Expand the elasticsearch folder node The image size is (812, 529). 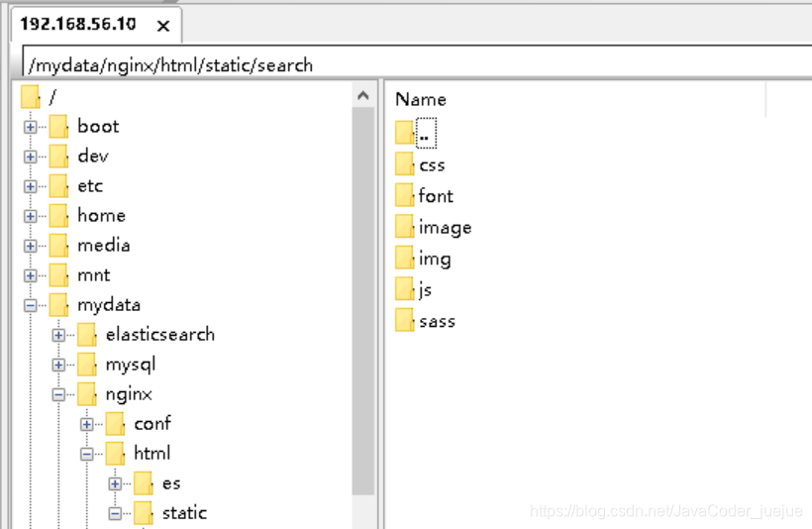click(x=58, y=335)
